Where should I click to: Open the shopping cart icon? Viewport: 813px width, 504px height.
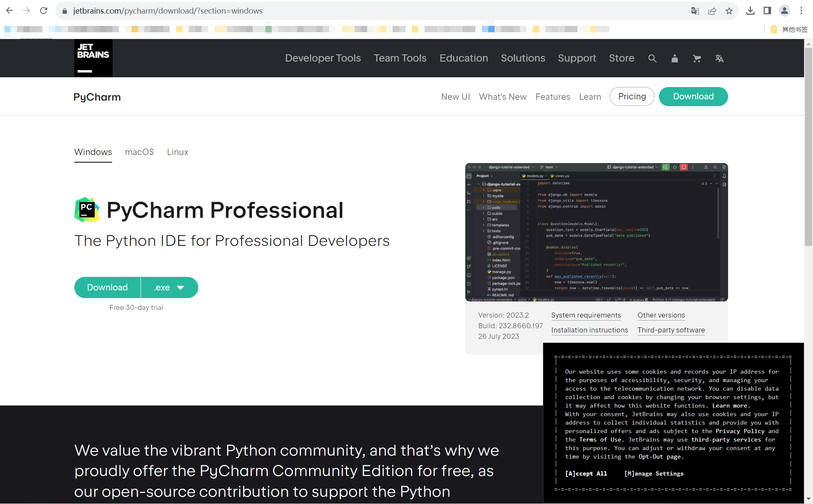697,59
